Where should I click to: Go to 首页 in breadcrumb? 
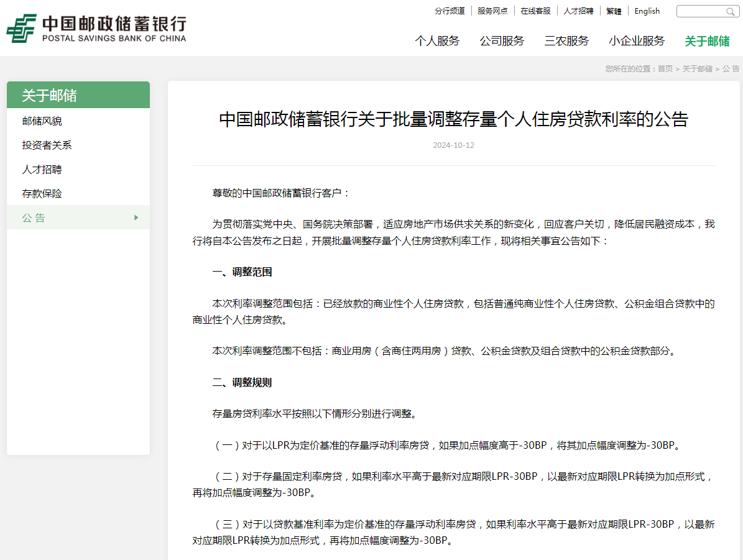pos(665,69)
